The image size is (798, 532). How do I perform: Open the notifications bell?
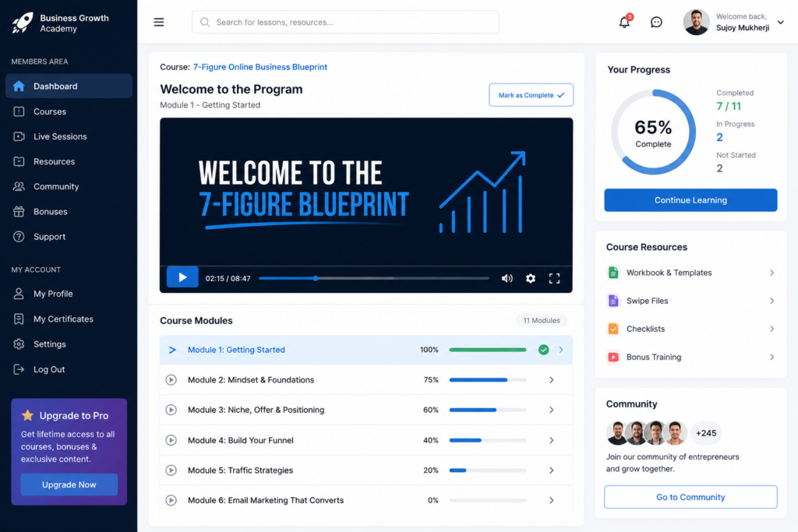(x=624, y=22)
